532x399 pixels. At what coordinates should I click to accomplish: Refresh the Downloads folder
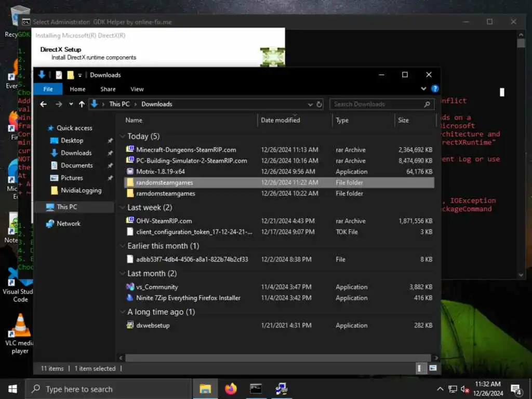click(x=320, y=104)
